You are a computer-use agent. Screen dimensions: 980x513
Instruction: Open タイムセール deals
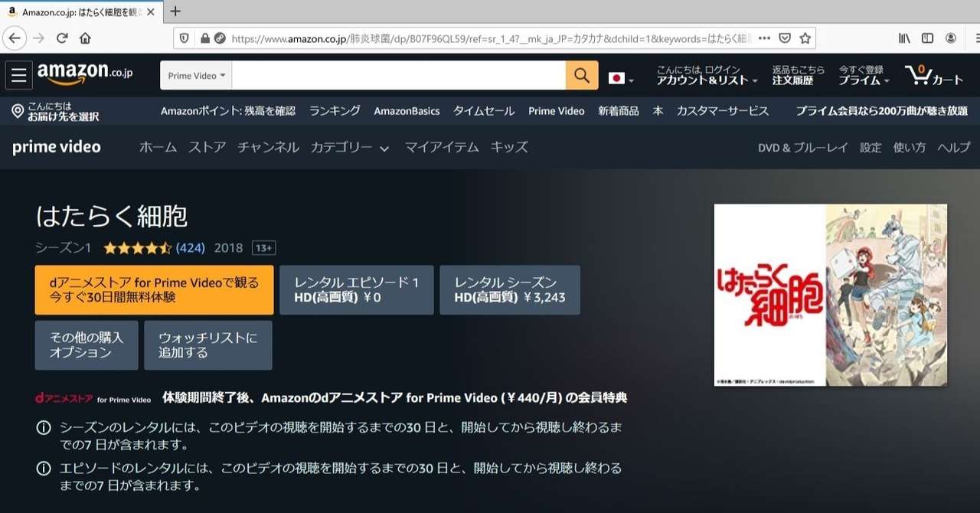pos(484,111)
